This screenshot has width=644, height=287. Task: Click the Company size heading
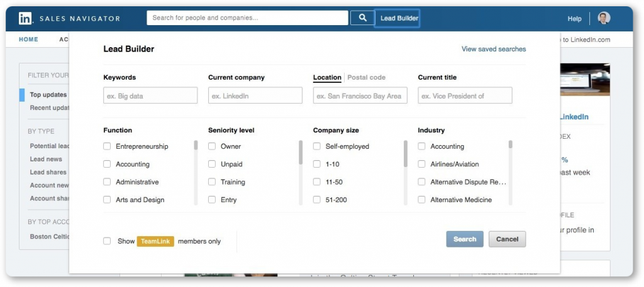coord(336,131)
